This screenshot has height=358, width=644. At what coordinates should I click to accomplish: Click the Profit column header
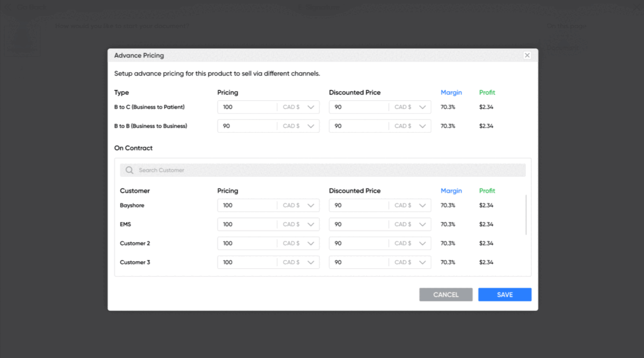(x=486, y=92)
